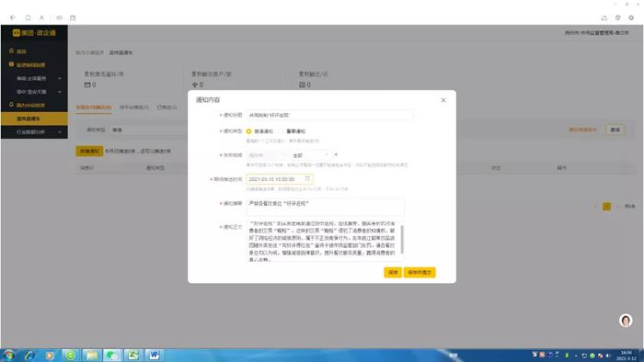Open the 全部 region dropdown
This screenshot has width=644, height=362.
tap(311, 155)
